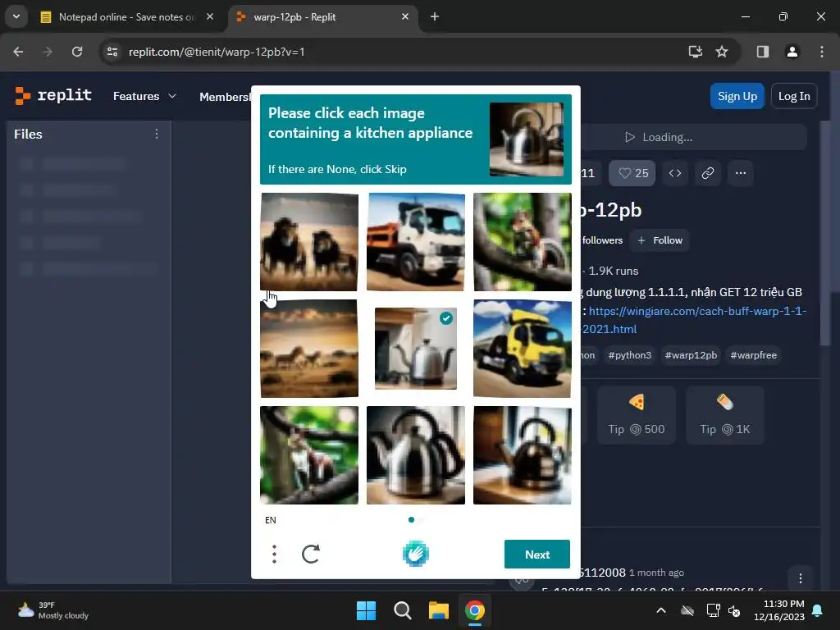Open Chrome three-dot menu

[822, 52]
